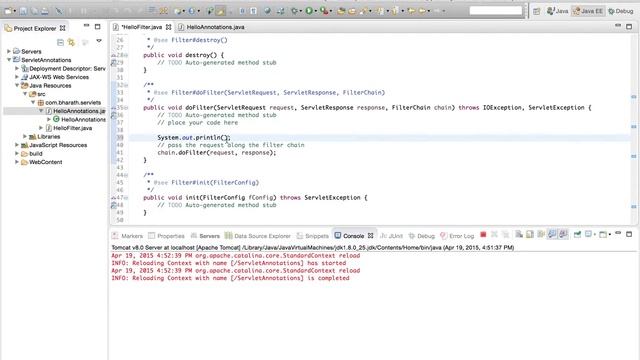Click the Save toolbar icon

click(x=24, y=11)
